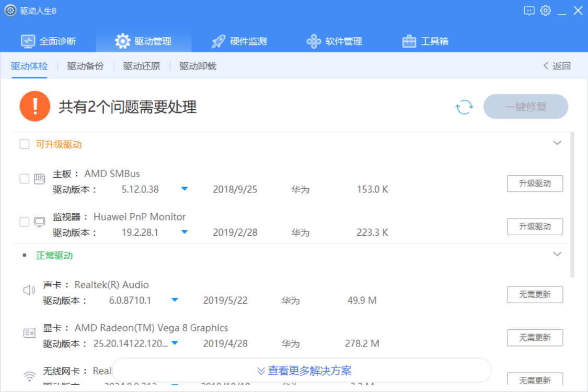This screenshot has width=588, height=392.
Task: Open the settings gear in title bar
Action: [546, 10]
